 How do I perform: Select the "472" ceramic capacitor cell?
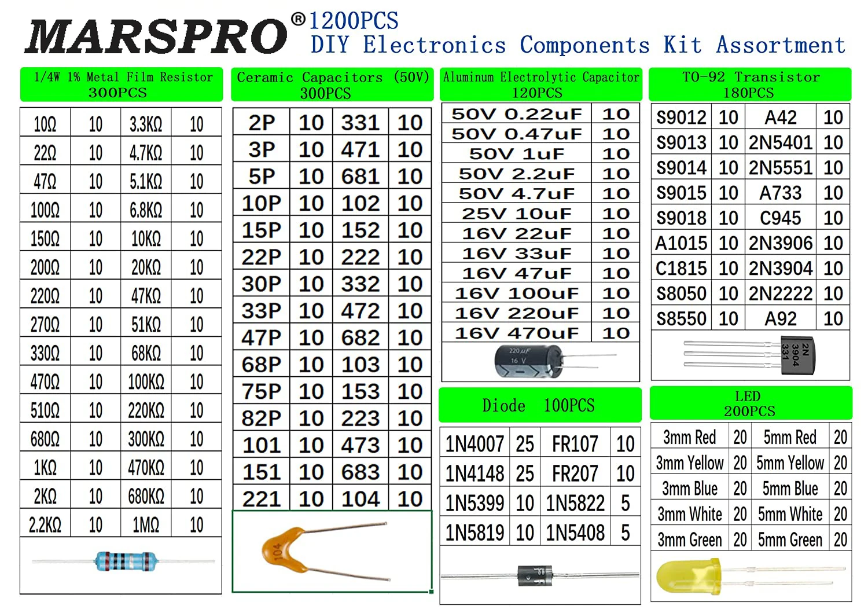coord(361,310)
